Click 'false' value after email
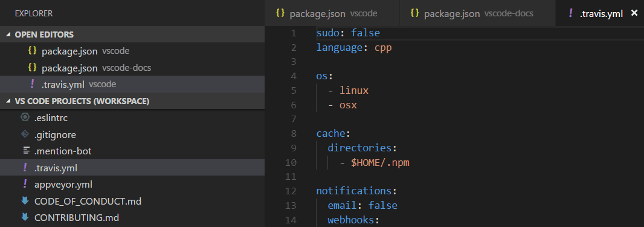This screenshot has height=227, width=644. tap(383, 205)
